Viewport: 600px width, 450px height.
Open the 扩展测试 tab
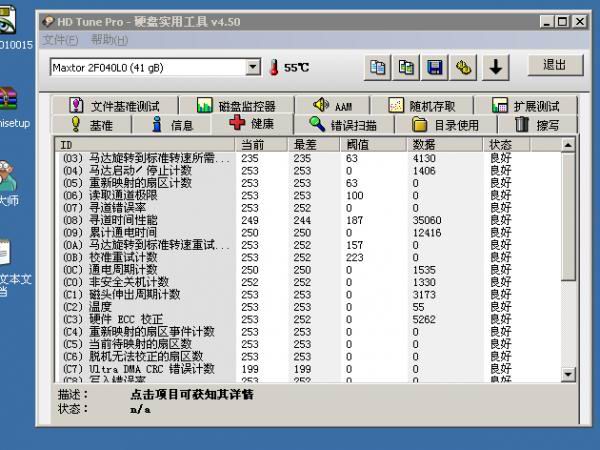pyautogui.click(x=525, y=105)
